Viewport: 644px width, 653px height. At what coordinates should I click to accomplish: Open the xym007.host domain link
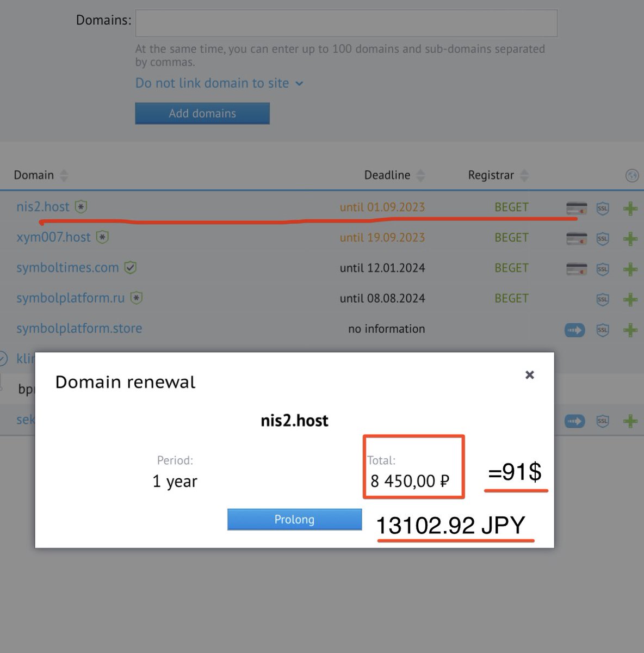[x=53, y=237]
